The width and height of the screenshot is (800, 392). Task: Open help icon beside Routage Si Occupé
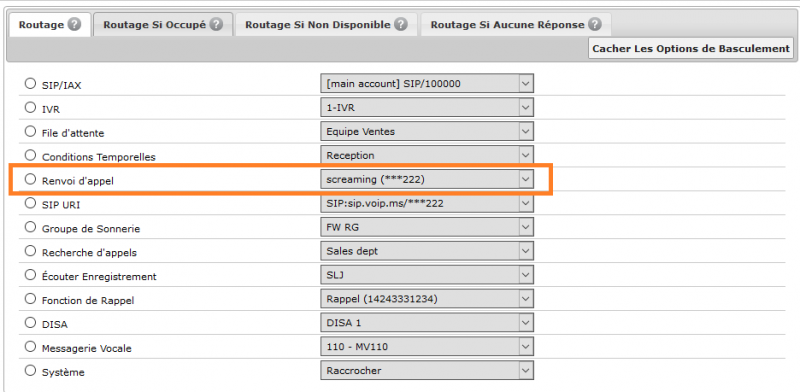[x=216, y=24]
